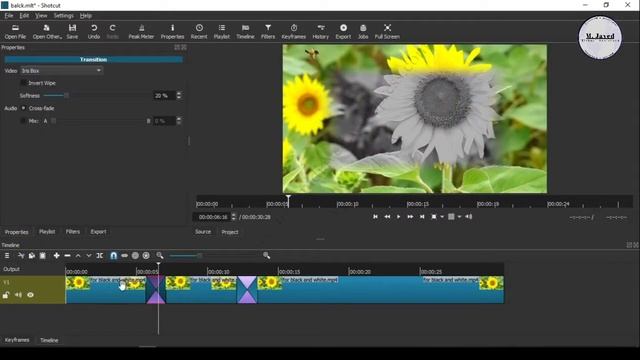Open the Video transition type dropdown
The height and width of the screenshot is (360, 640).
(61, 71)
